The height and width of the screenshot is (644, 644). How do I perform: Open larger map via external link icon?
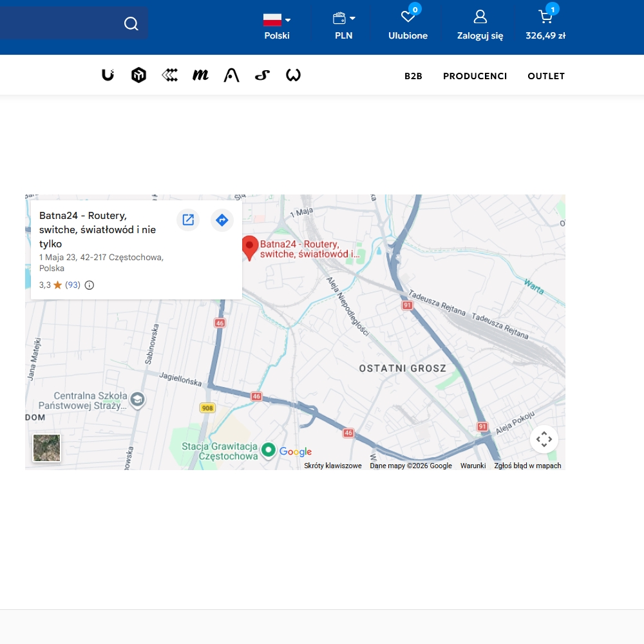[x=188, y=220]
